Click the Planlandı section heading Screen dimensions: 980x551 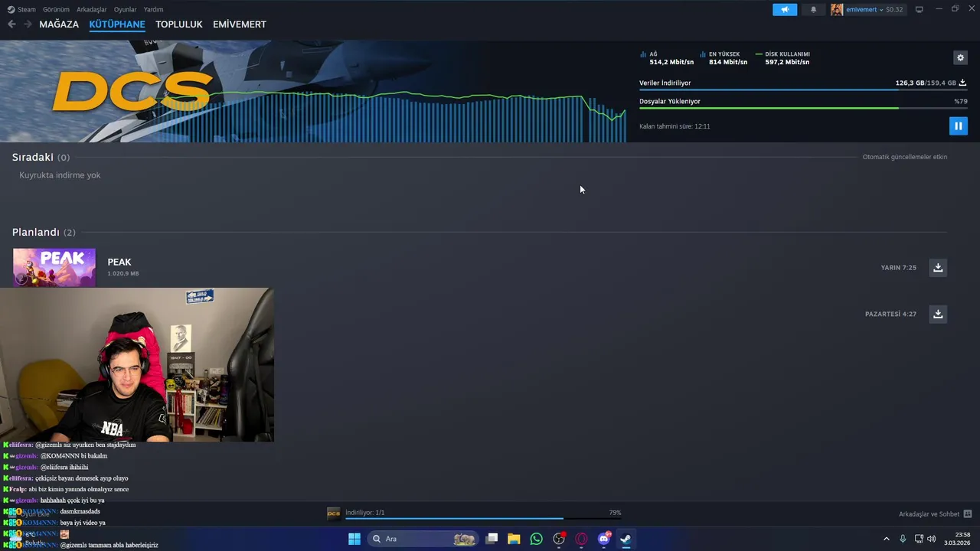tap(36, 232)
